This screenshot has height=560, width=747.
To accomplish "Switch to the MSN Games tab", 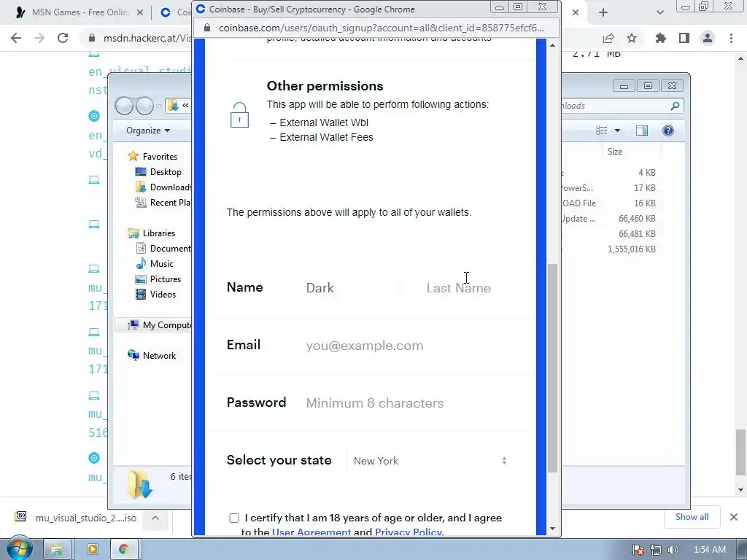I will 80,12.
